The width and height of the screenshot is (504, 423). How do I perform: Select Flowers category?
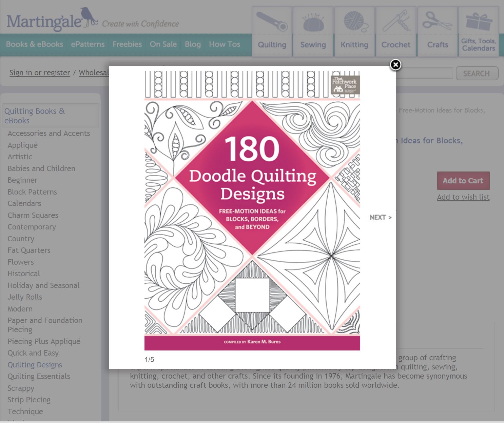click(21, 262)
